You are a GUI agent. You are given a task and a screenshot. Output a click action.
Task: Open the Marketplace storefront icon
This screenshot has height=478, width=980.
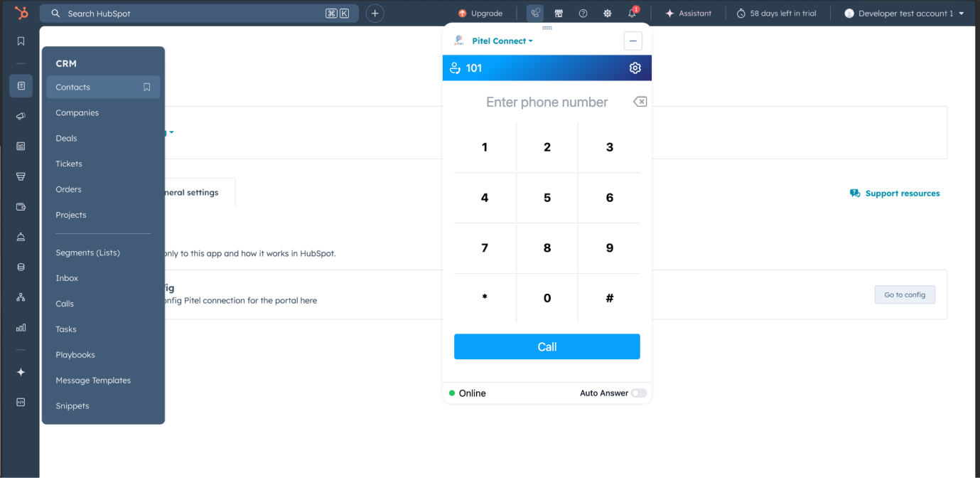coord(559,13)
